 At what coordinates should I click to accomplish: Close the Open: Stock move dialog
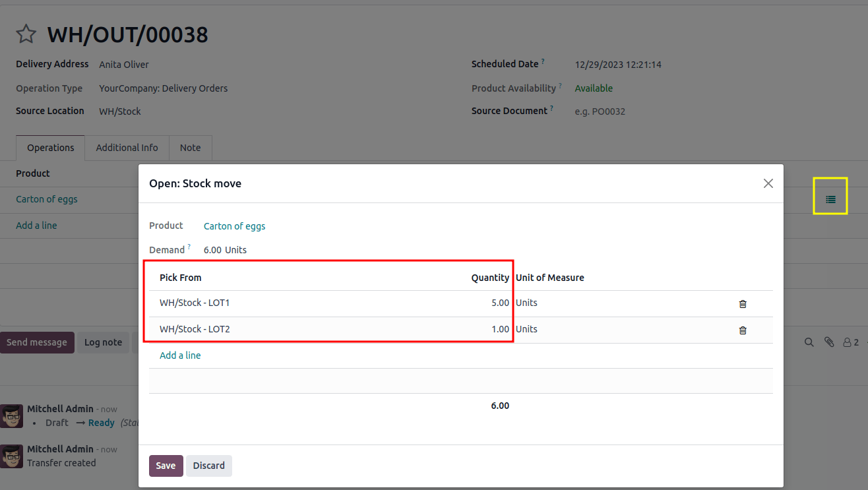768,183
